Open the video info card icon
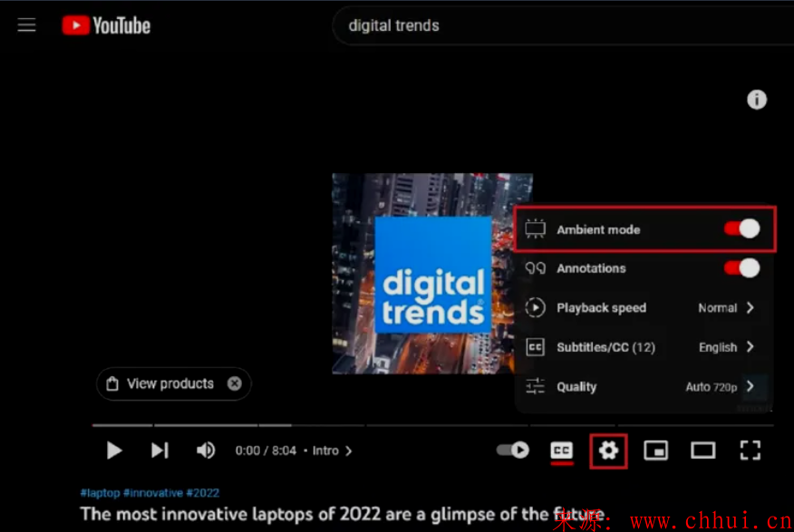 click(x=757, y=99)
